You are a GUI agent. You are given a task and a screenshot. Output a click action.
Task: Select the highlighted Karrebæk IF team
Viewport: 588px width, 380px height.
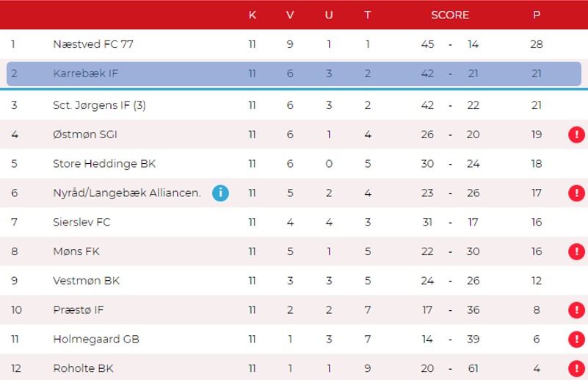(x=84, y=74)
